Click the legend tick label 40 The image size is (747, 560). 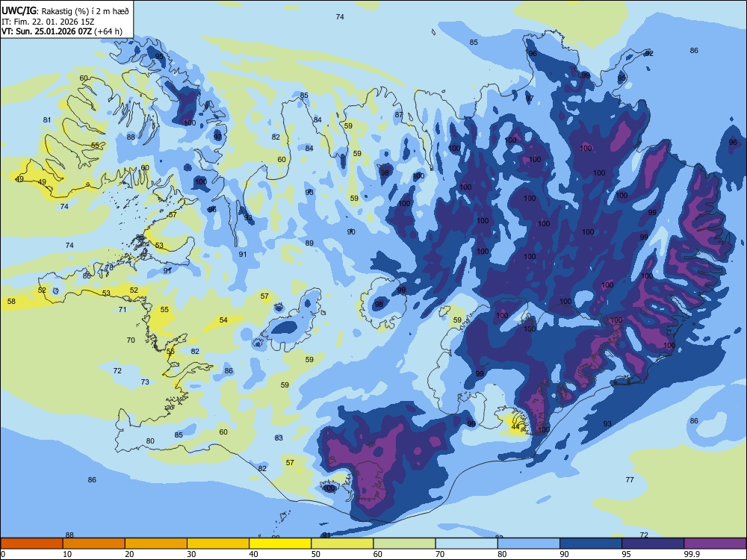tap(253, 554)
